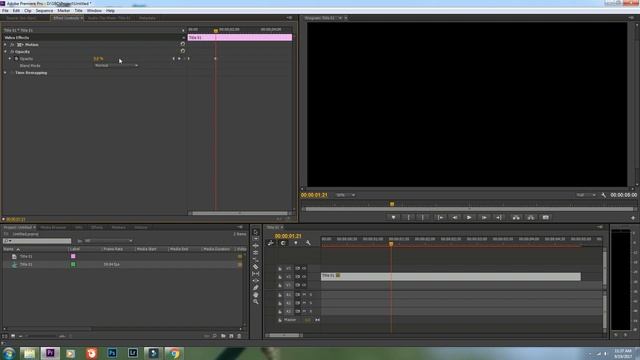
Task: Select the Rolling Edit tool
Action: click(256, 253)
